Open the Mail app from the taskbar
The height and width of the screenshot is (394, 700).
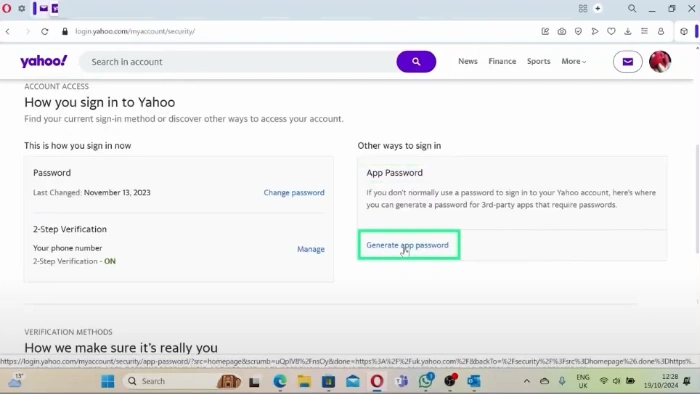(353, 382)
